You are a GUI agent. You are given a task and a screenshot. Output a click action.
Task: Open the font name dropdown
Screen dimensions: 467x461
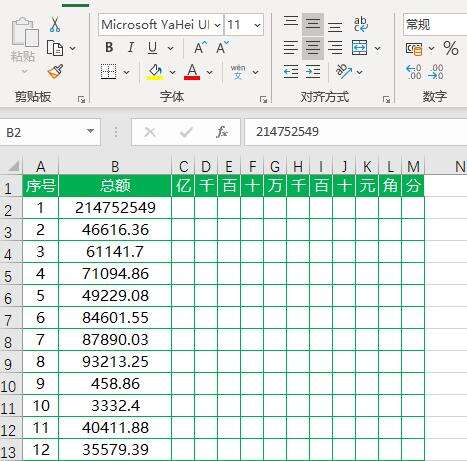point(217,25)
